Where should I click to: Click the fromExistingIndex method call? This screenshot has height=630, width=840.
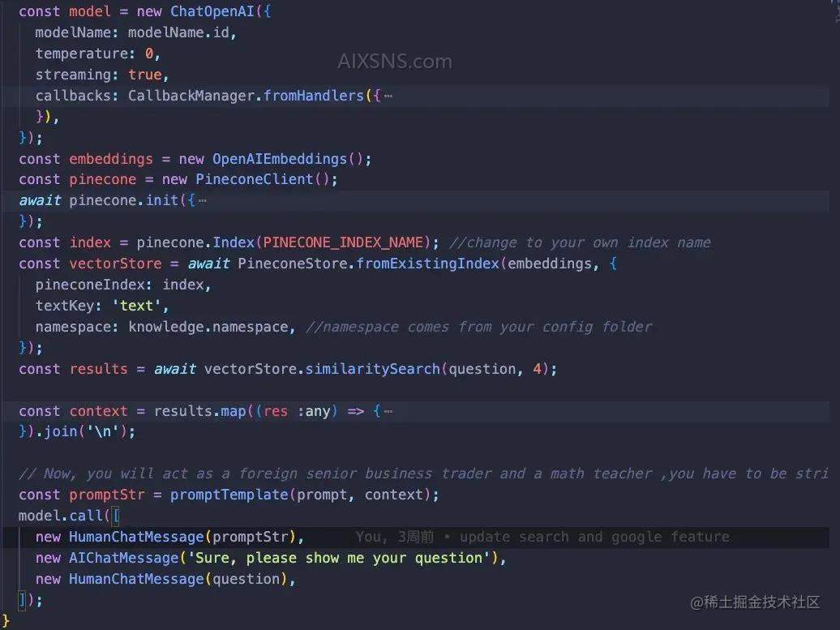pos(428,264)
